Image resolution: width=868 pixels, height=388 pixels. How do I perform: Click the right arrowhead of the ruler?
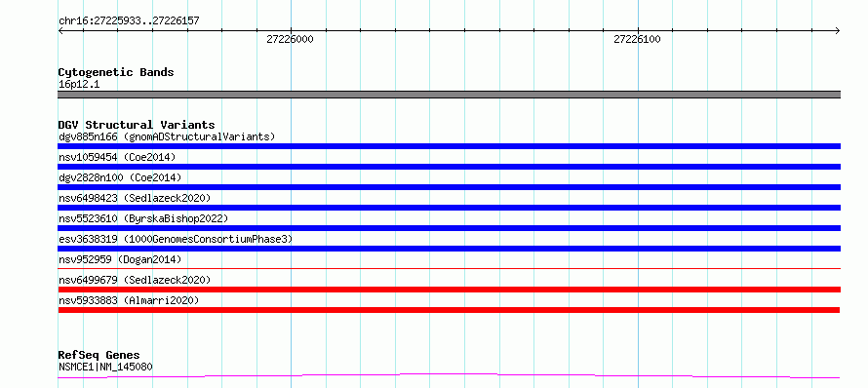[838, 31]
